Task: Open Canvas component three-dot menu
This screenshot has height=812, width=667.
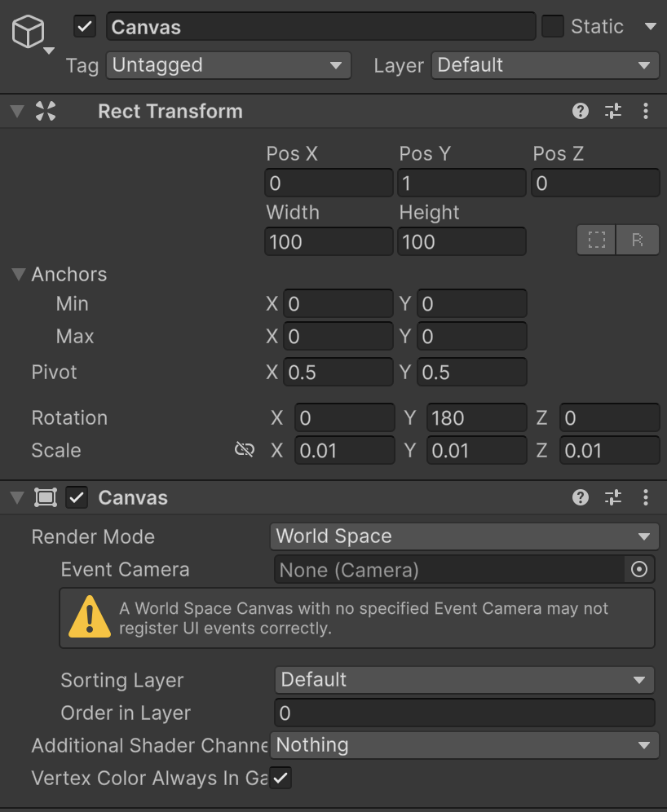Action: tap(646, 498)
